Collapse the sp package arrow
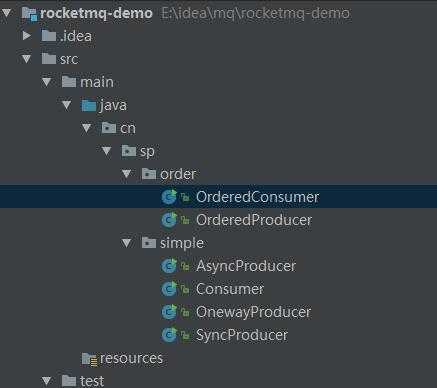The image size is (437, 388). tap(107, 151)
